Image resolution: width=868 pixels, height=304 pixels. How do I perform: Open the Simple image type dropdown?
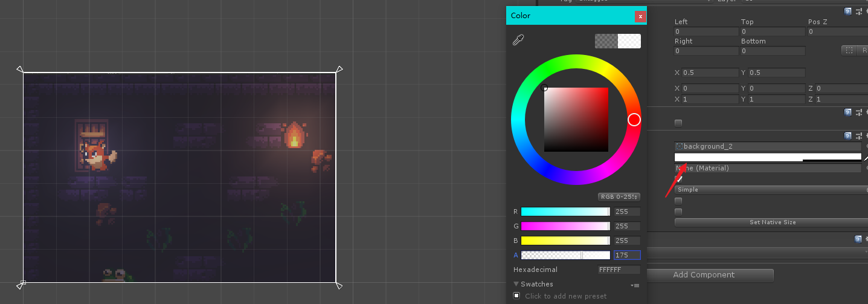pyautogui.click(x=771, y=190)
